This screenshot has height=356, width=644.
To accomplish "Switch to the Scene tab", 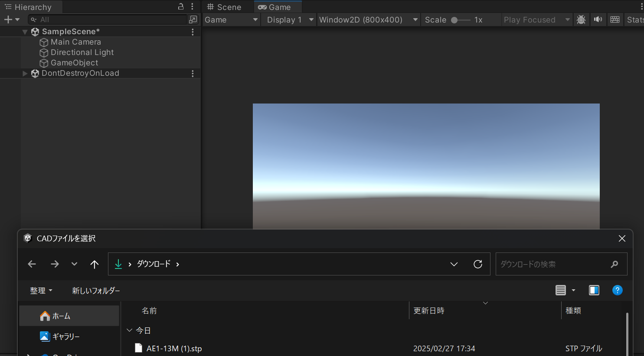I will pos(225,7).
